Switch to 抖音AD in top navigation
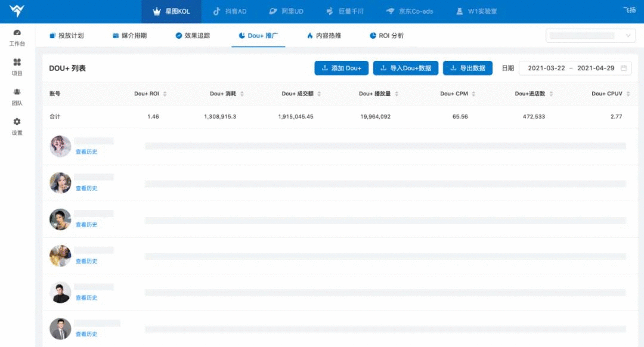 (x=230, y=11)
